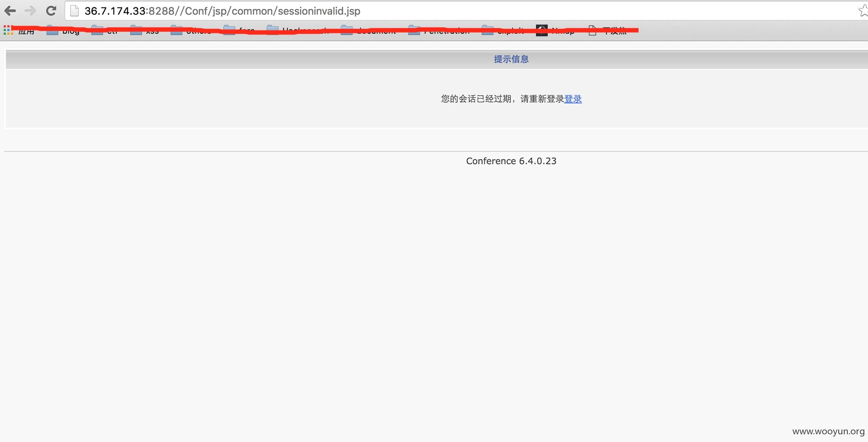The height and width of the screenshot is (442, 868).
Task: Click the 提示信息 header title
Action: pyautogui.click(x=511, y=59)
